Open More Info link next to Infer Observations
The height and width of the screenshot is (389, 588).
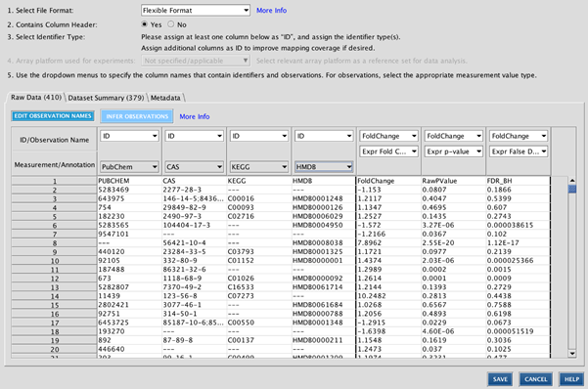coord(195,116)
